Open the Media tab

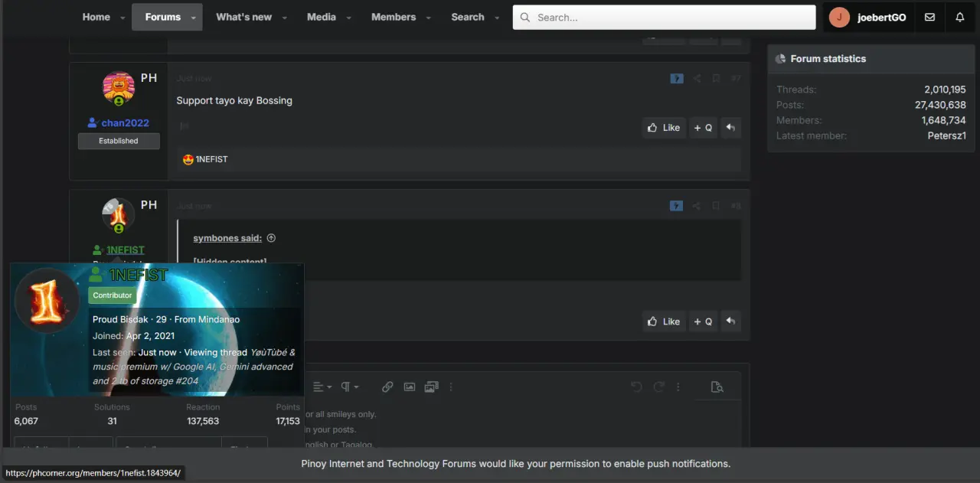point(322,17)
